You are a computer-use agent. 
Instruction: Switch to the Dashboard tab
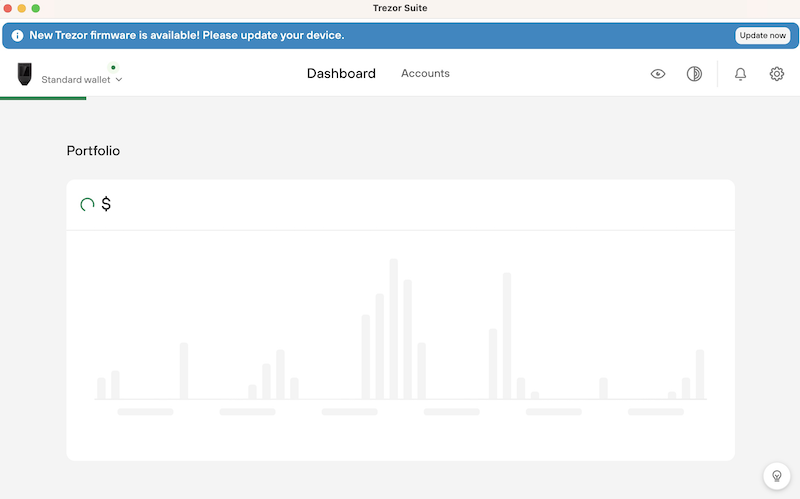341,73
